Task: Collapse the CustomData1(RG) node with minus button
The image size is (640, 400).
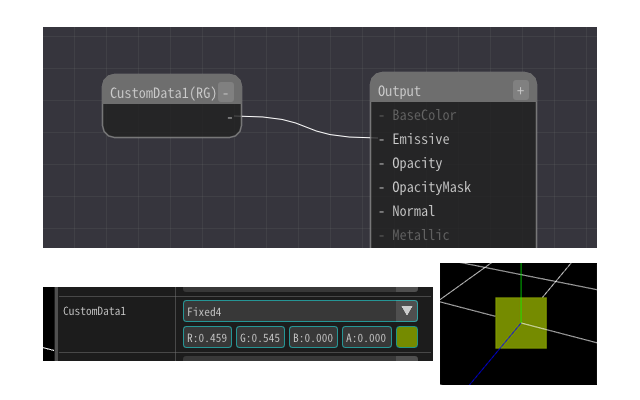Action: tap(226, 92)
